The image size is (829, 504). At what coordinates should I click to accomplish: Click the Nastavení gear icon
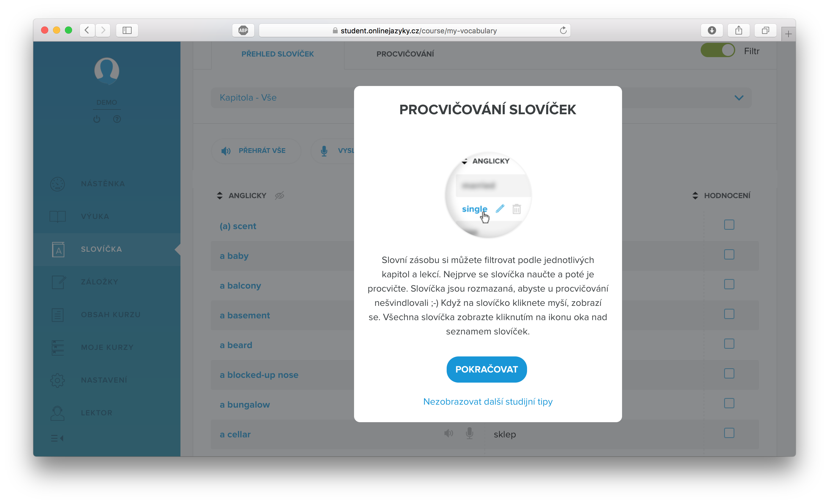57,380
